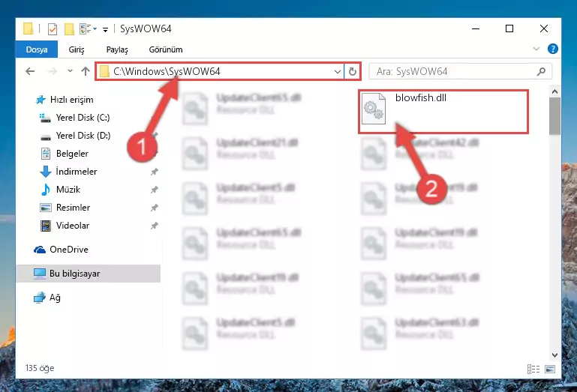Close the SysWOW64 window
Image resolution: width=577 pixels, height=392 pixels.
click(543, 28)
